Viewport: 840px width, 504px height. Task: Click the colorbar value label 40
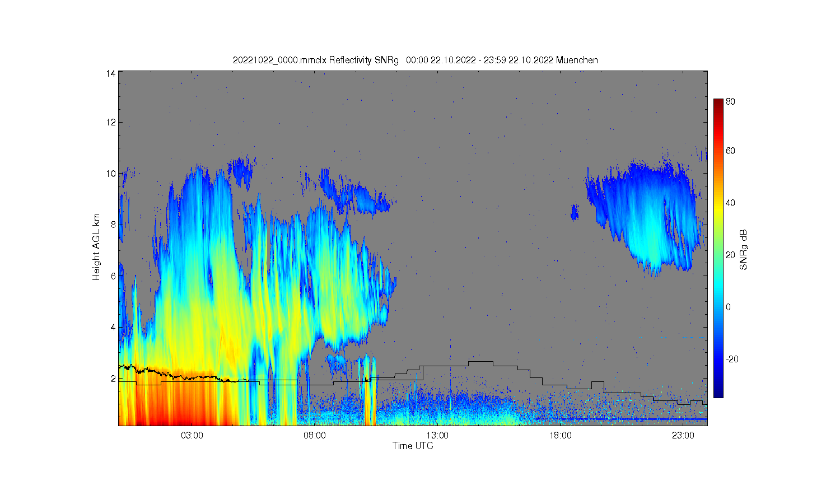coord(730,203)
